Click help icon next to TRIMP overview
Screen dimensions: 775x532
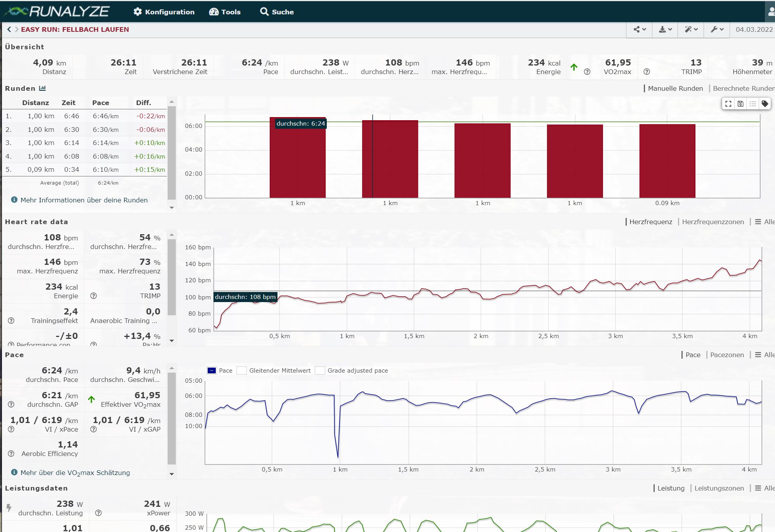pos(647,72)
